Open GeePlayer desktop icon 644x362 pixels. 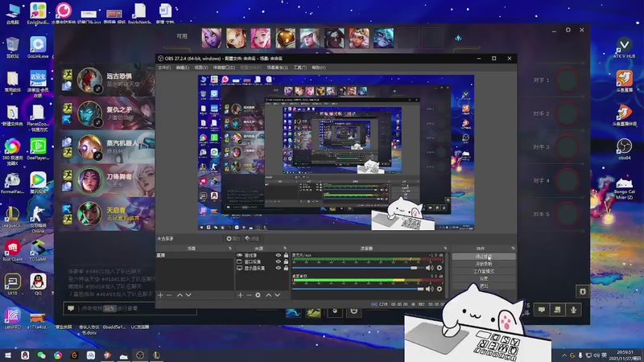pyautogui.click(x=38, y=150)
